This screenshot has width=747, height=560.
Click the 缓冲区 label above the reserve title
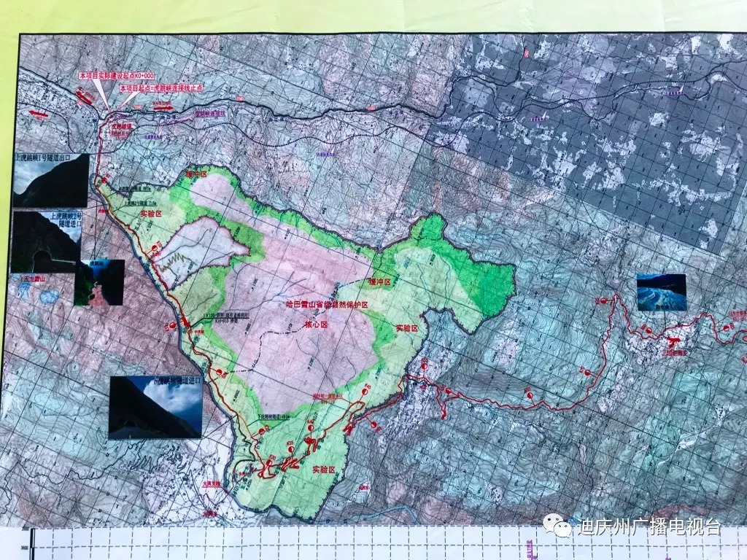coord(380,282)
